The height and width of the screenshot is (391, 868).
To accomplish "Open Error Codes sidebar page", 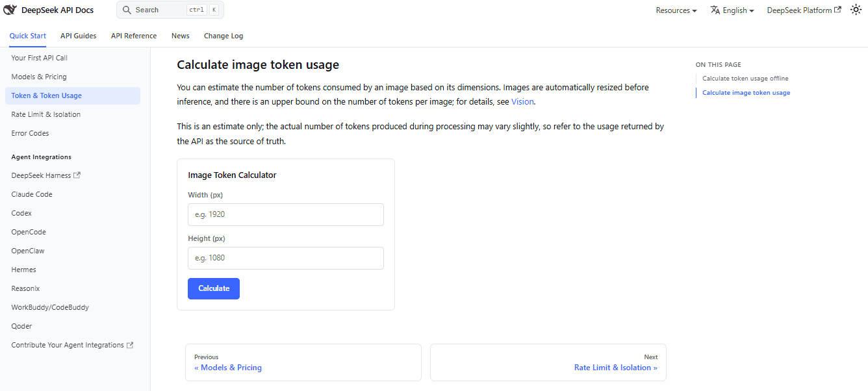I will [73, 133].
